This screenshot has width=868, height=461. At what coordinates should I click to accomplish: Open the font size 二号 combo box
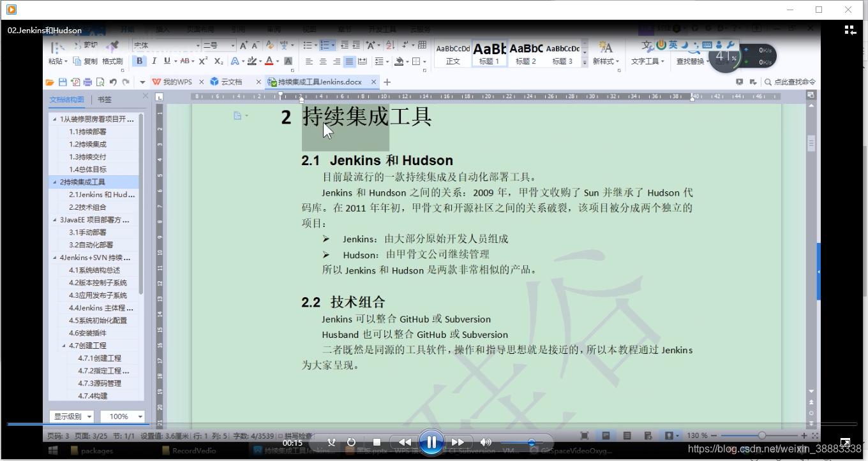(x=219, y=45)
